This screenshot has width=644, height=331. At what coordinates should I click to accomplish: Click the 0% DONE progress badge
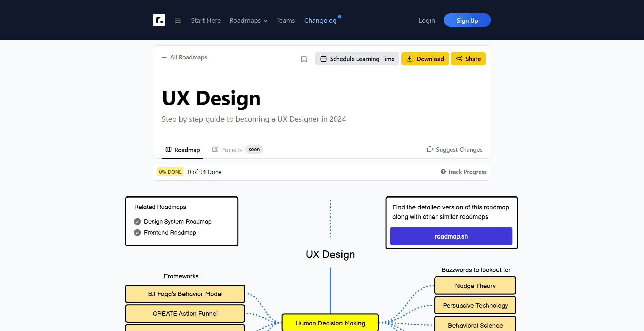pos(170,172)
